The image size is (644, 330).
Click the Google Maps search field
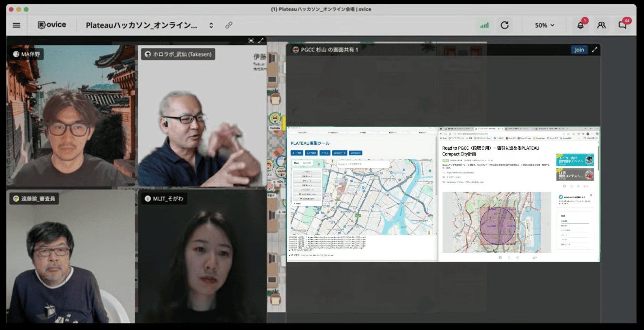(363, 164)
